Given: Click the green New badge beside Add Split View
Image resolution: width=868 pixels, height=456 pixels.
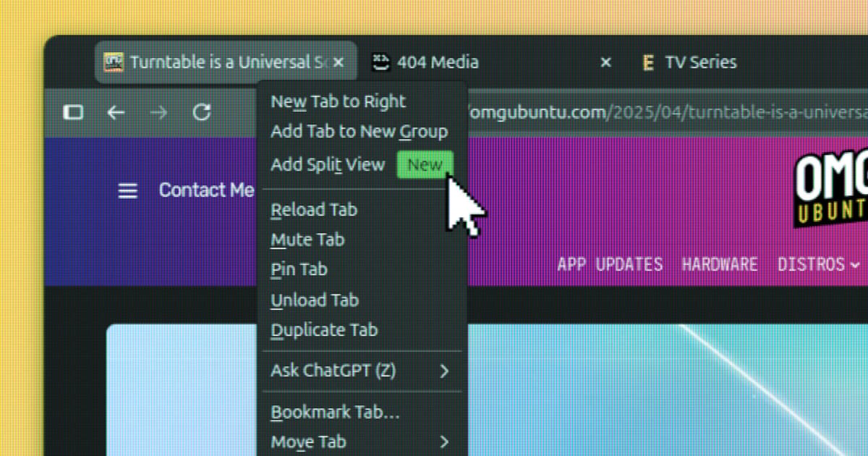Looking at the screenshot, I should click(x=425, y=164).
